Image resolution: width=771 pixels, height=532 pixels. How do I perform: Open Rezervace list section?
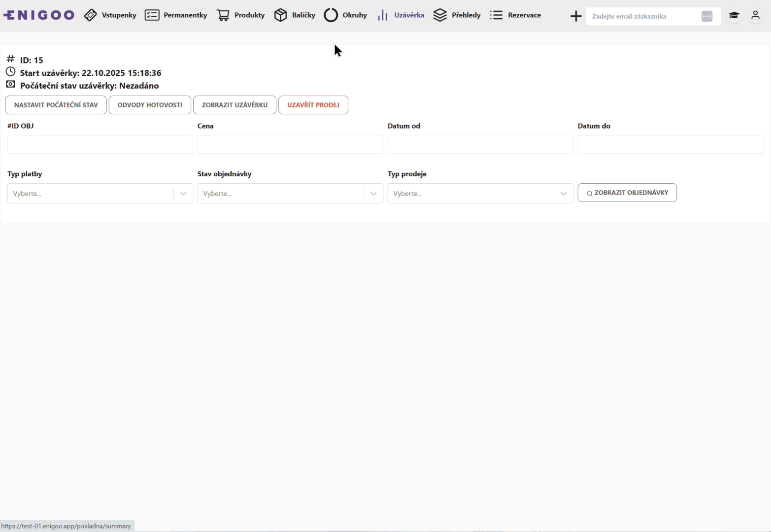[x=515, y=15]
